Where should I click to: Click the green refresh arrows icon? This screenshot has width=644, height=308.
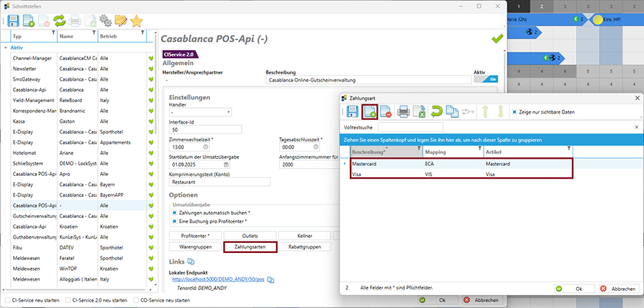point(59,20)
